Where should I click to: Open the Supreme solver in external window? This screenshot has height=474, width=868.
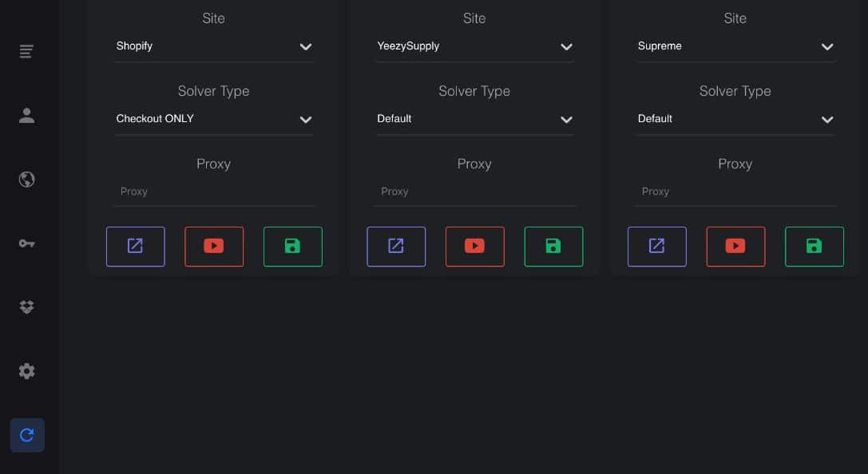pos(657,246)
